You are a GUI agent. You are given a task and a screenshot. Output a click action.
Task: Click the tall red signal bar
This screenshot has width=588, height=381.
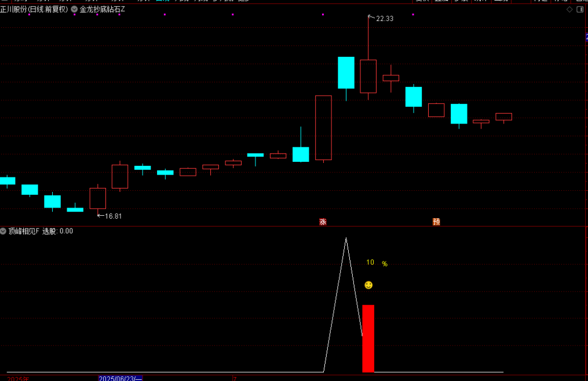tap(368, 338)
